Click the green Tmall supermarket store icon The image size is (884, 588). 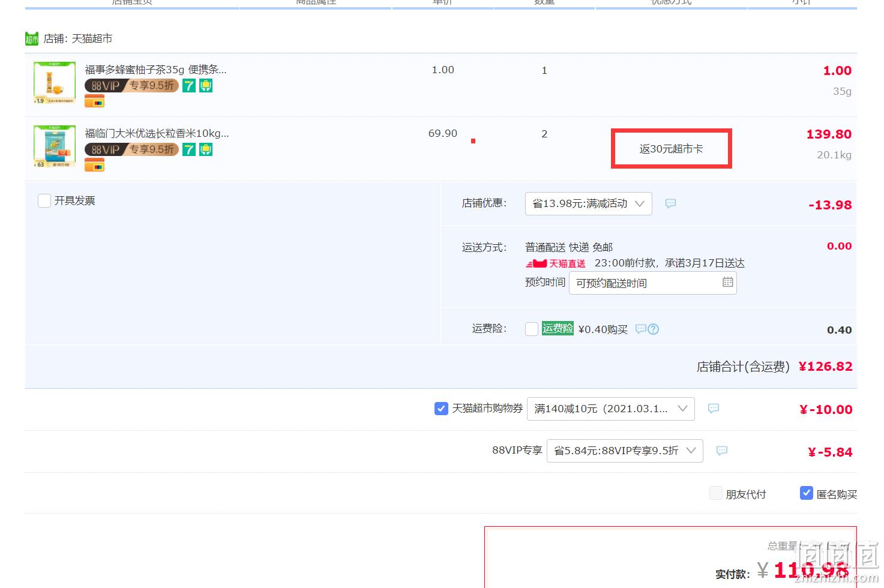[32, 39]
